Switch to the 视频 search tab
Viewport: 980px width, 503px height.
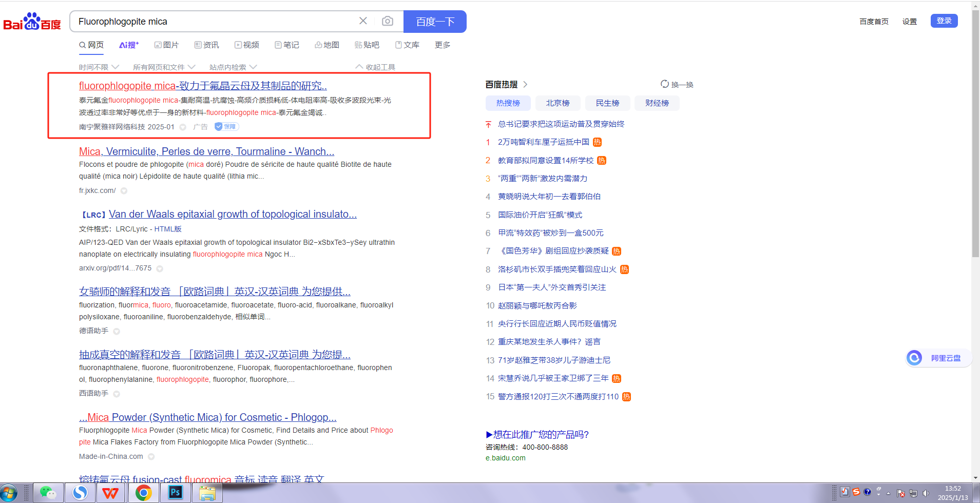(247, 45)
